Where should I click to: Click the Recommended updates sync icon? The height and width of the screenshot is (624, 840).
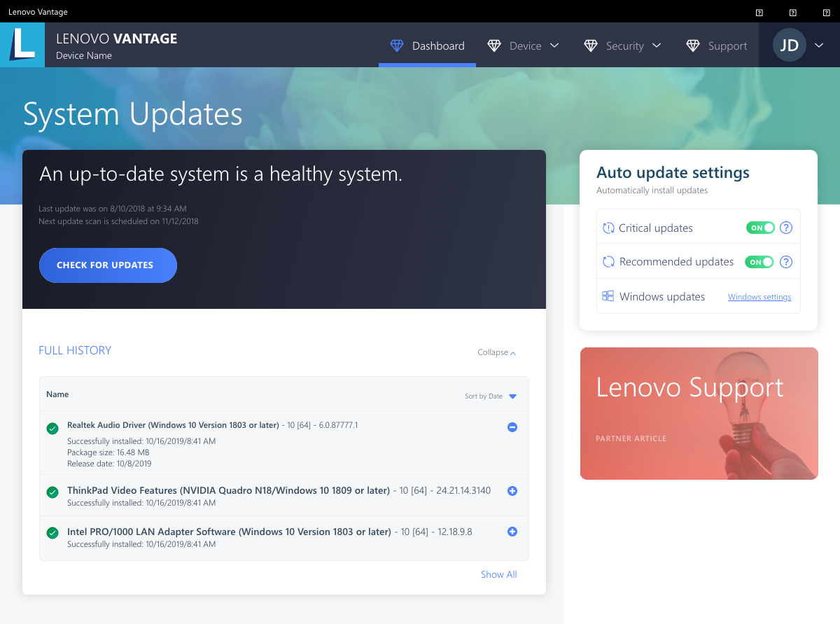pyautogui.click(x=608, y=262)
